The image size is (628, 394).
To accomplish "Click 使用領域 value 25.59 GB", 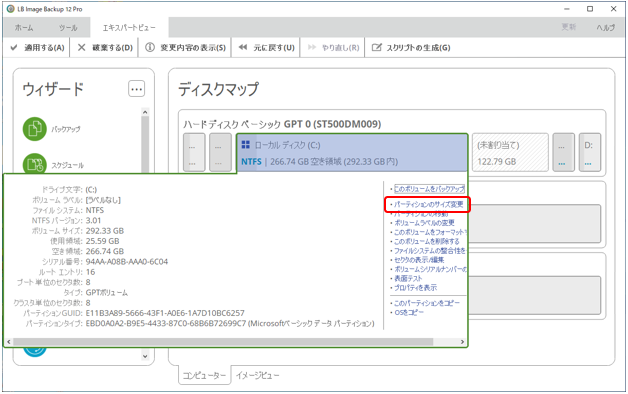I will tap(103, 241).
